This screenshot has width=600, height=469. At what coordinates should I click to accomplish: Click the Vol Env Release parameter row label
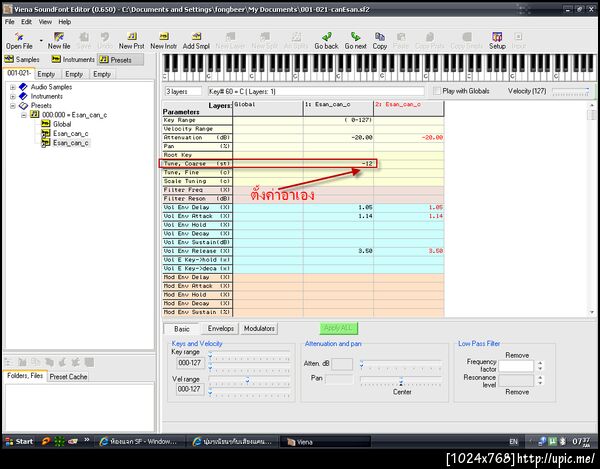click(197, 251)
